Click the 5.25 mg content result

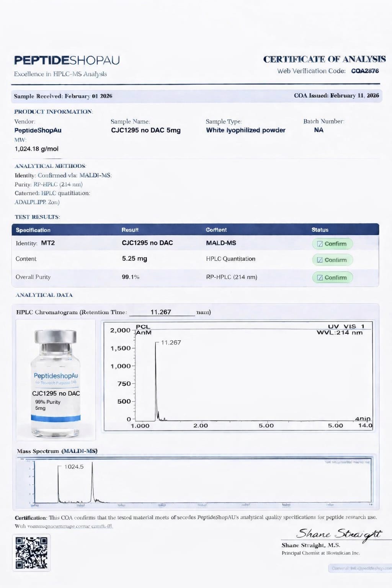134,258
